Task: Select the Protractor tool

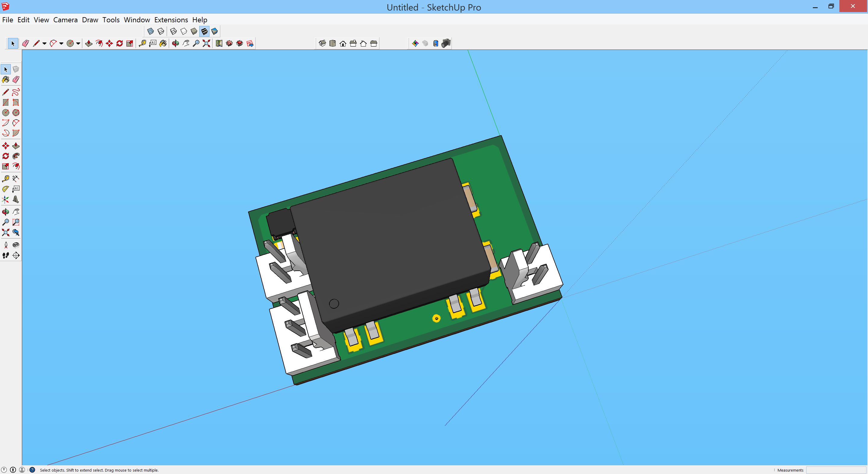Action: [x=6, y=189]
